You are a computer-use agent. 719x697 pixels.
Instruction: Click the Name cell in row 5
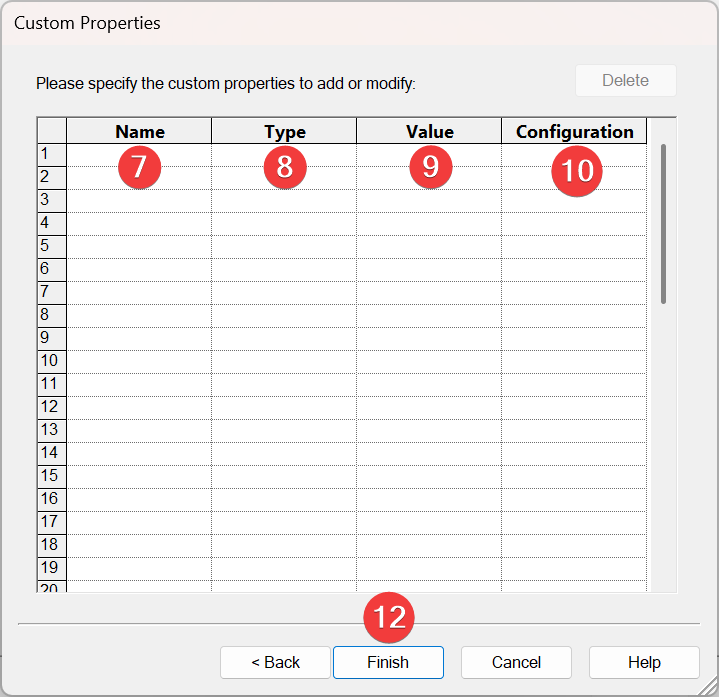139,247
